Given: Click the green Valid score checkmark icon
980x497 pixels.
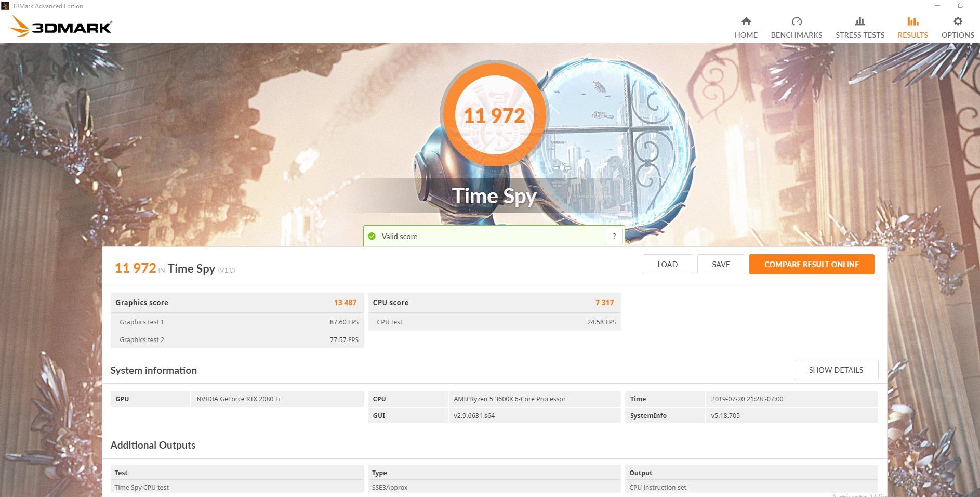Looking at the screenshot, I should point(372,236).
